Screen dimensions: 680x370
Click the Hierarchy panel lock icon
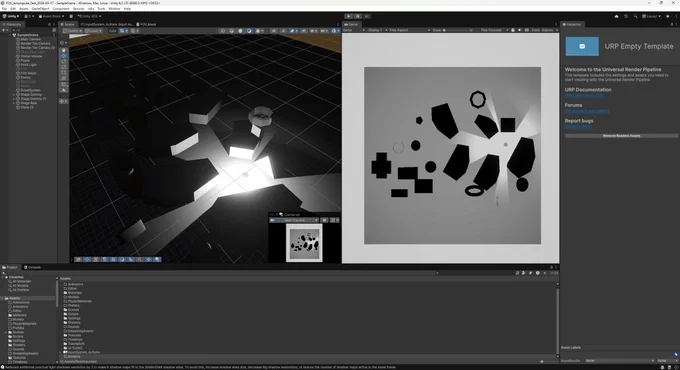(49, 24)
